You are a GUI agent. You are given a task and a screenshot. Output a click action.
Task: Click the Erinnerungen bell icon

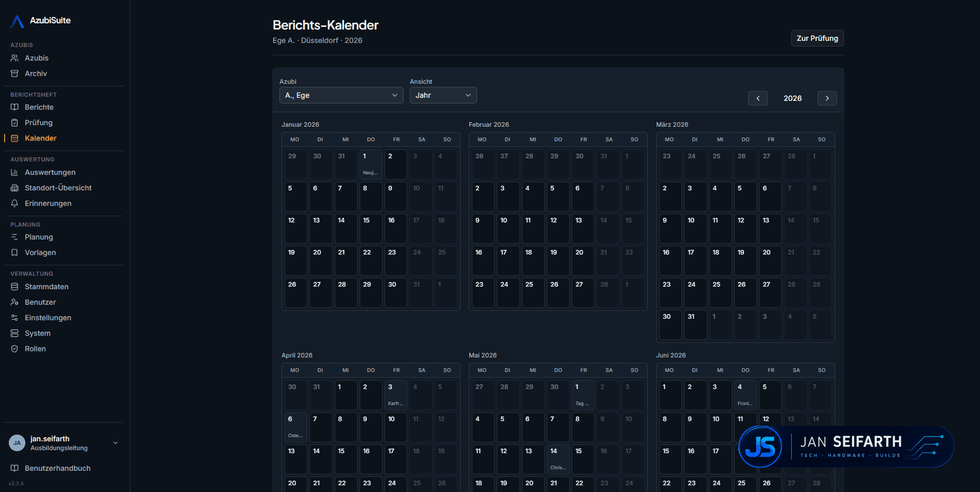tap(14, 203)
